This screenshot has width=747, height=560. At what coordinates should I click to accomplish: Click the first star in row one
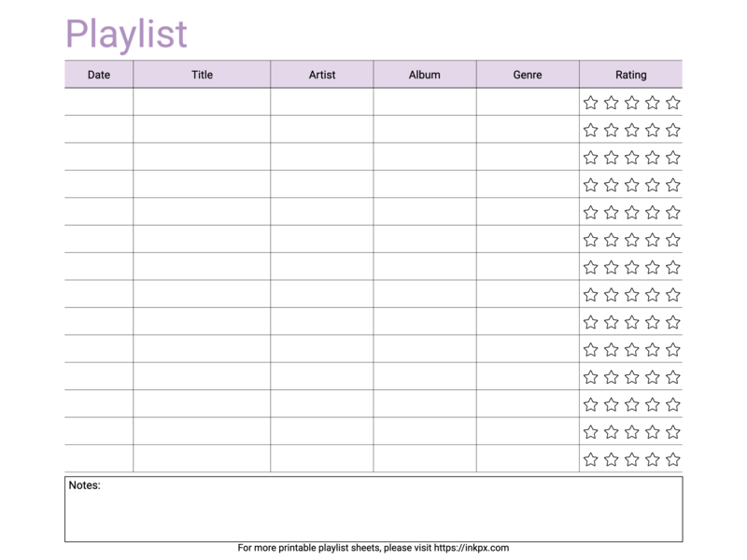tap(591, 103)
